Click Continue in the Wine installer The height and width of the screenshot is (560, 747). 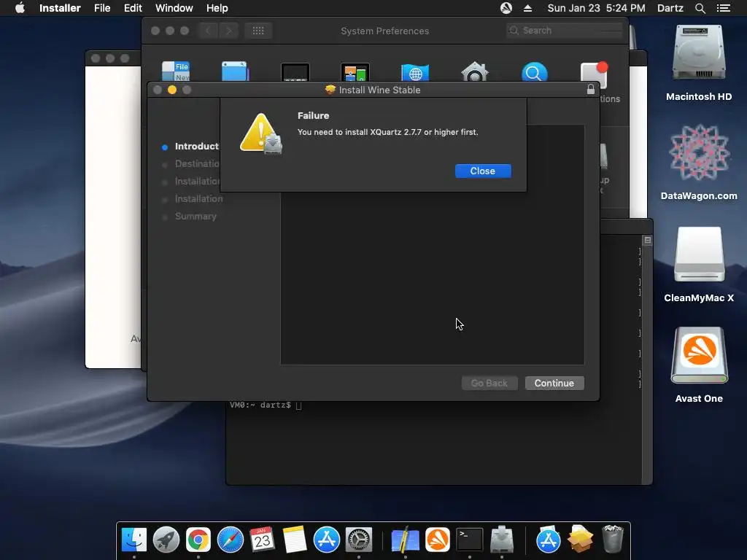(554, 383)
